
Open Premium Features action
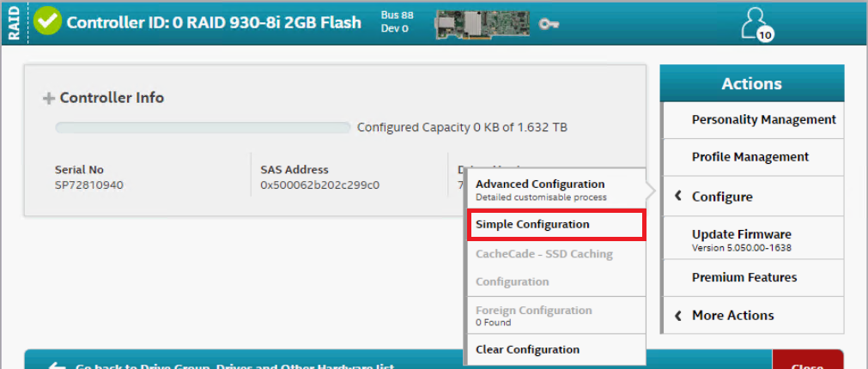click(x=744, y=277)
